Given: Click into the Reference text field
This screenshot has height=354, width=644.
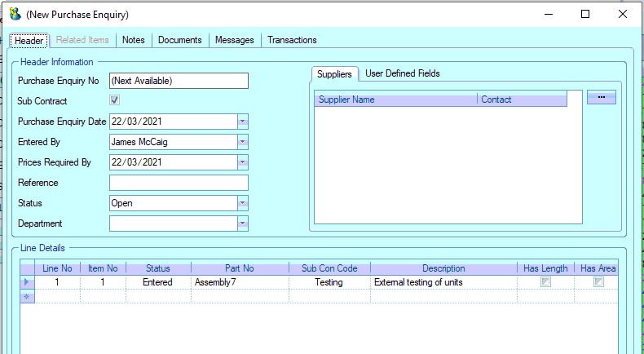Looking at the screenshot, I should [x=179, y=183].
